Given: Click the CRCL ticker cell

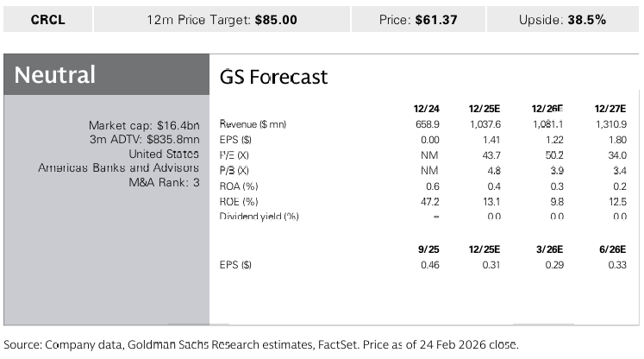Looking at the screenshot, I should pyautogui.click(x=46, y=19).
